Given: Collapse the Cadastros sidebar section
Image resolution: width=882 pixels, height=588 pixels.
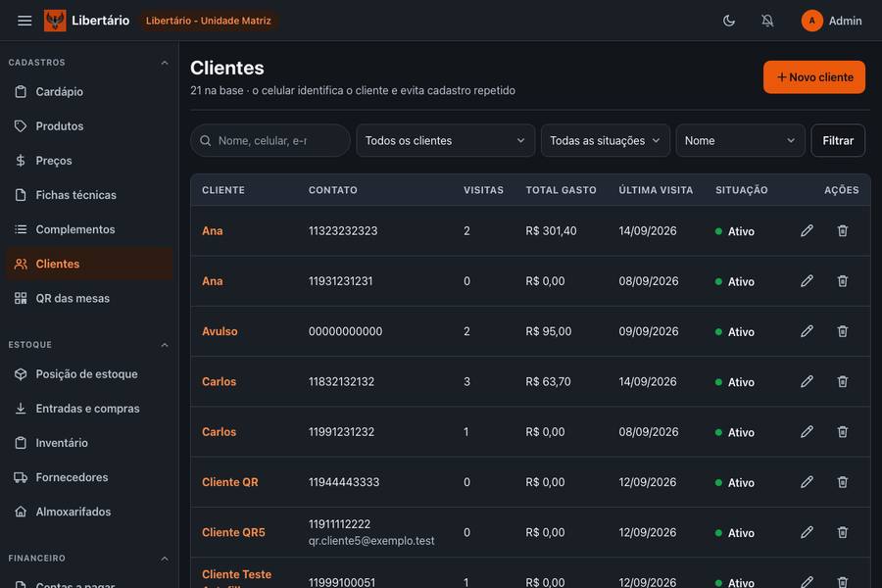Looking at the screenshot, I should (165, 63).
